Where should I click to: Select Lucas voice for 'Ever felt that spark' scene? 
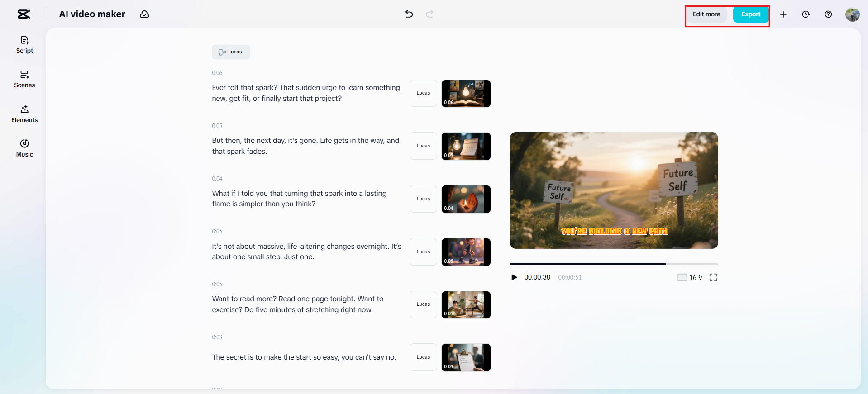click(423, 93)
